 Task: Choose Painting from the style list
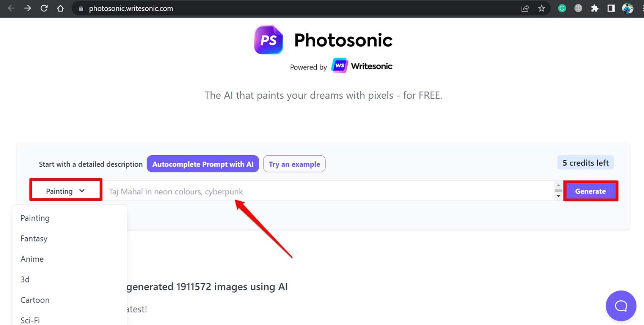point(35,218)
